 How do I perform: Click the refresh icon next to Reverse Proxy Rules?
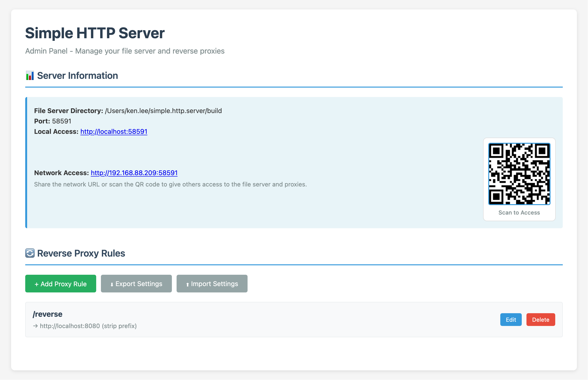click(30, 253)
